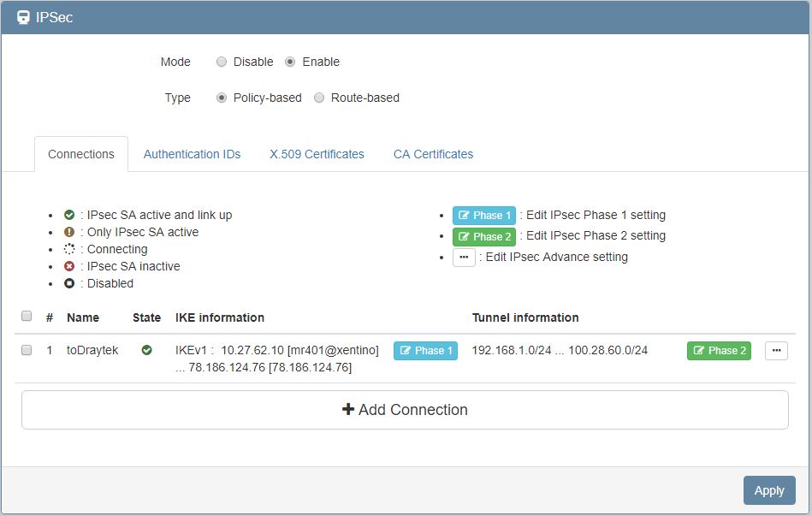
Task: Select the Enable mode radio button
Action: coord(290,62)
